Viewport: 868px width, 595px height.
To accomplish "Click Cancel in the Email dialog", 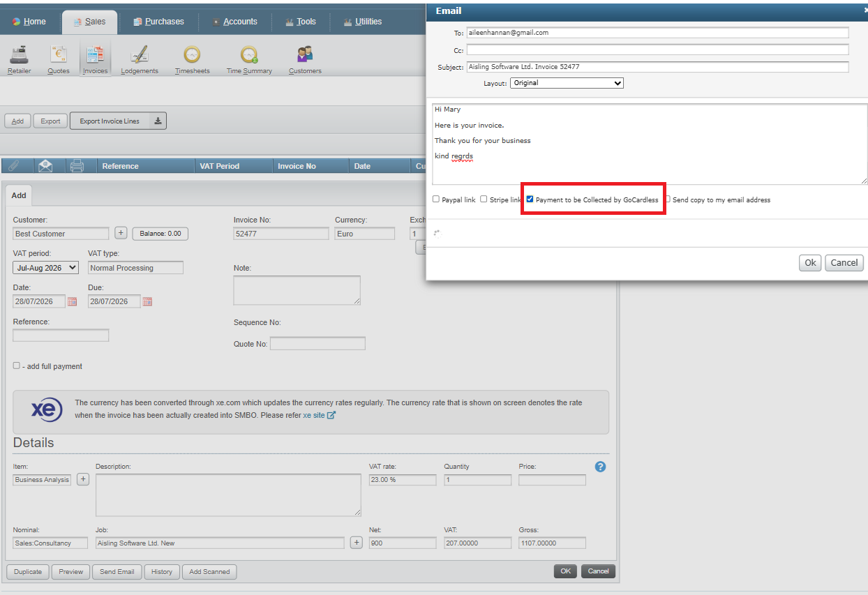I will pyautogui.click(x=844, y=263).
